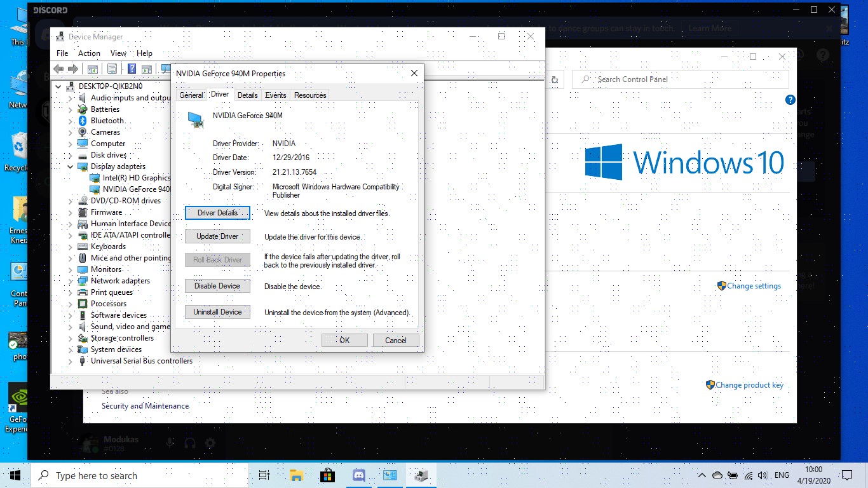Click the Forward arrow in Device Manager toolbar
868x488 pixels.
(x=73, y=69)
